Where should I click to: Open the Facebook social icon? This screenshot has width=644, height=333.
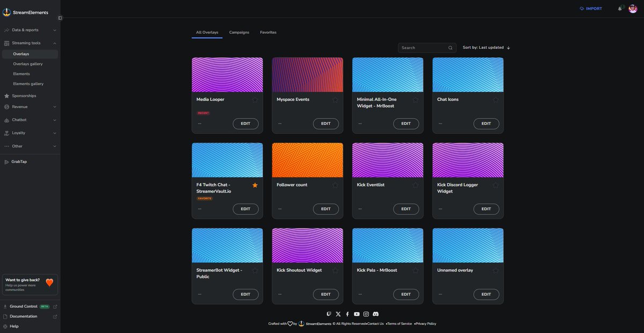347,314
